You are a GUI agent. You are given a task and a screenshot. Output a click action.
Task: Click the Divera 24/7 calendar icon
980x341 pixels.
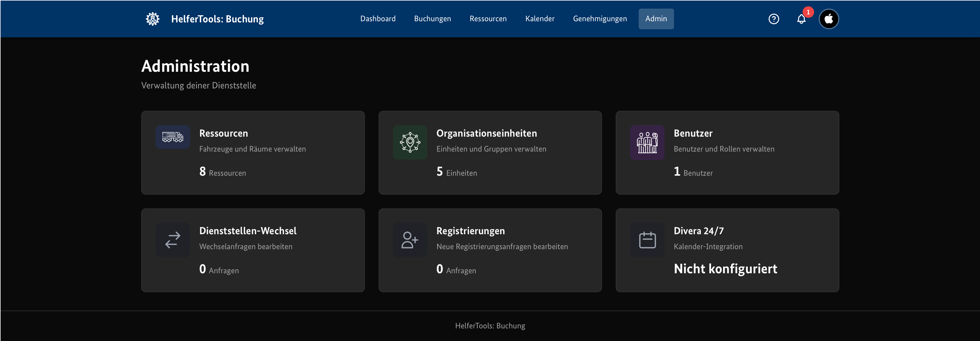point(647,240)
